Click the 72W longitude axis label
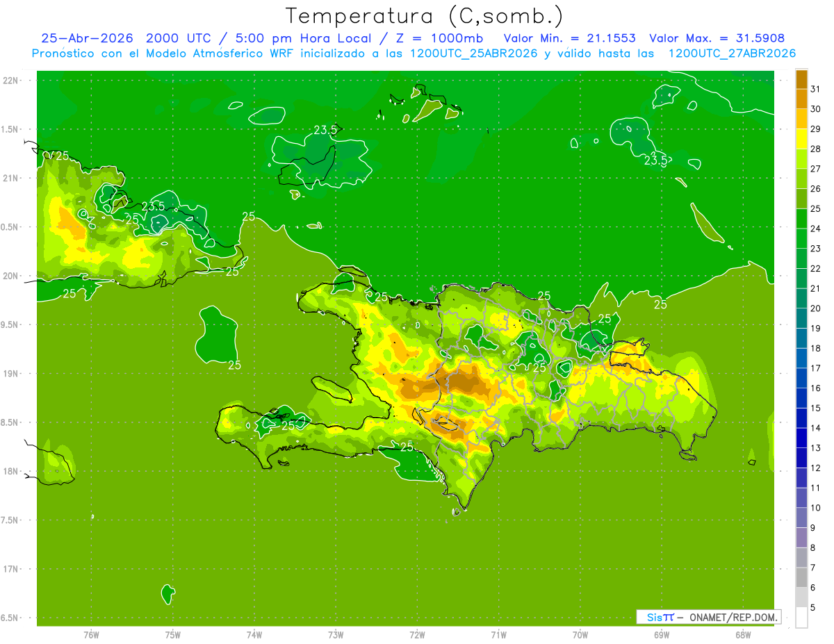Screen dimensions: 834x644 [417, 634]
